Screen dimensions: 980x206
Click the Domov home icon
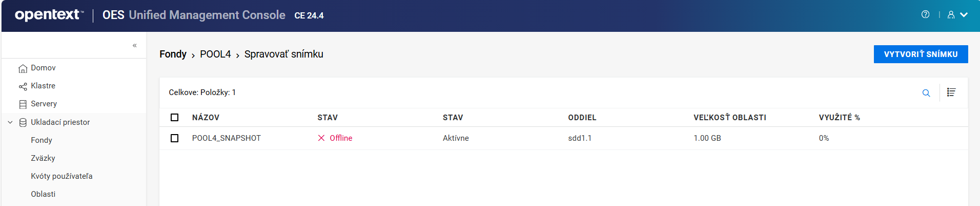tap(23, 68)
